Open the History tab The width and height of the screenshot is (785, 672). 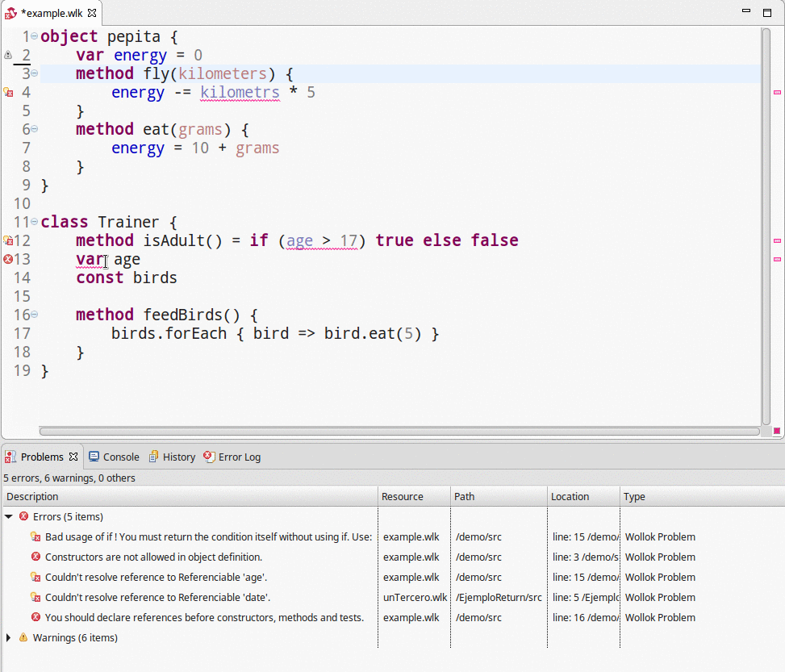(x=172, y=457)
